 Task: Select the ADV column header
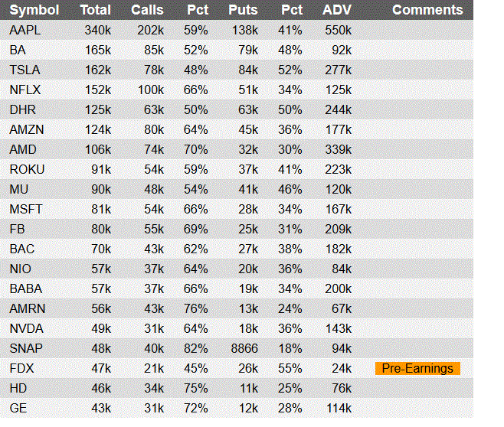click(x=337, y=10)
